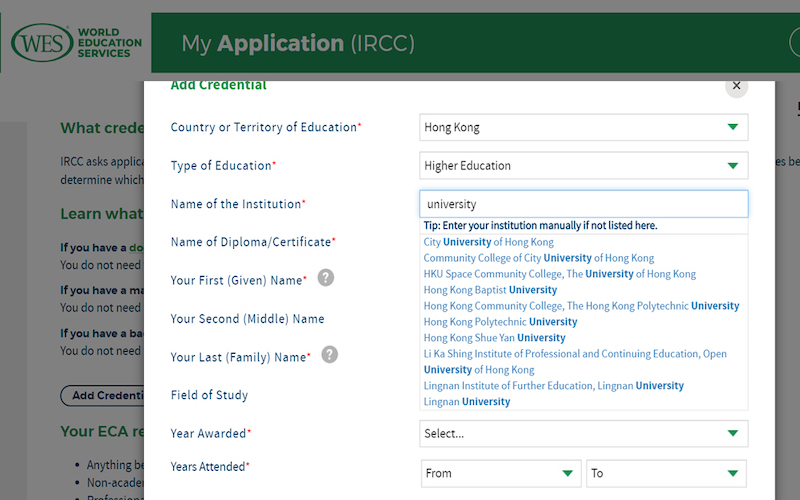800x500 pixels.
Task: Select Lingnan University option
Action: [466, 402]
